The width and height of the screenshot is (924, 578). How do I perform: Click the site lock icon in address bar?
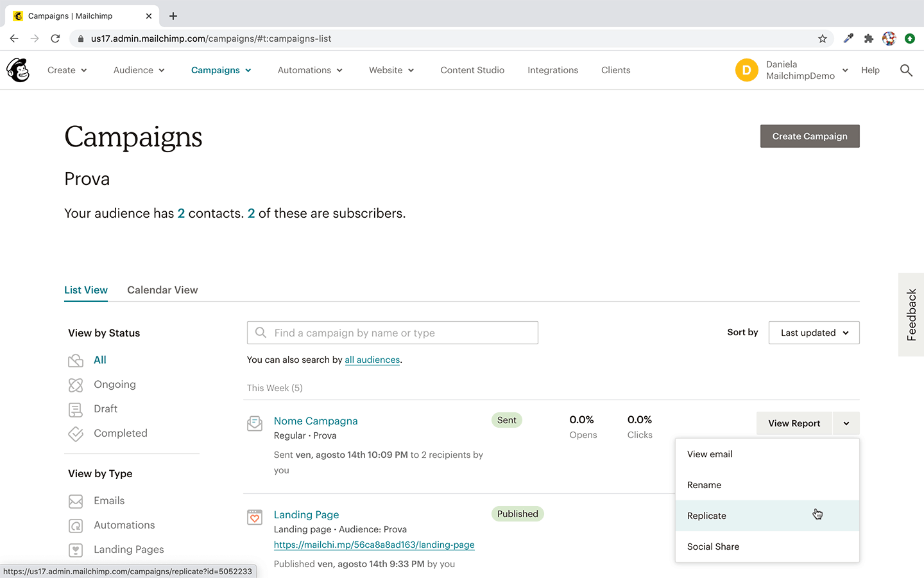click(x=81, y=39)
